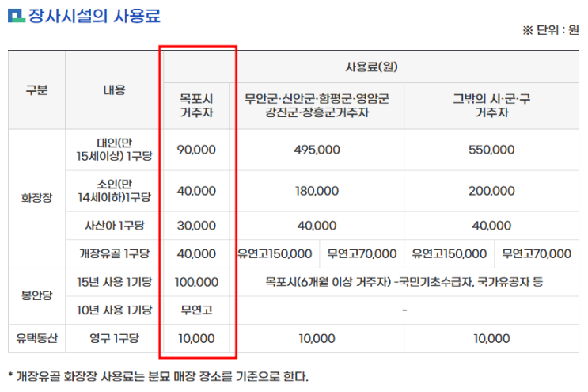Click the '90,000' fee value
This screenshot has width=588, height=392.
196,150
